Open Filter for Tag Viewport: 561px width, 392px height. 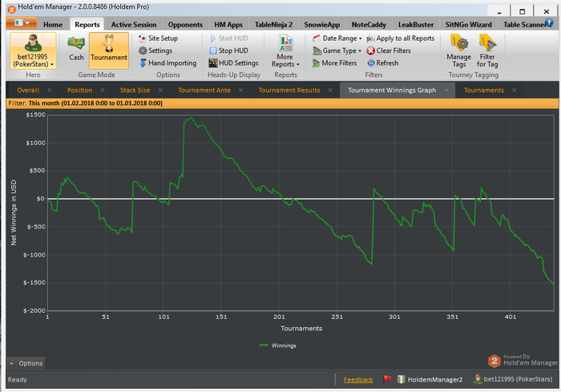487,51
